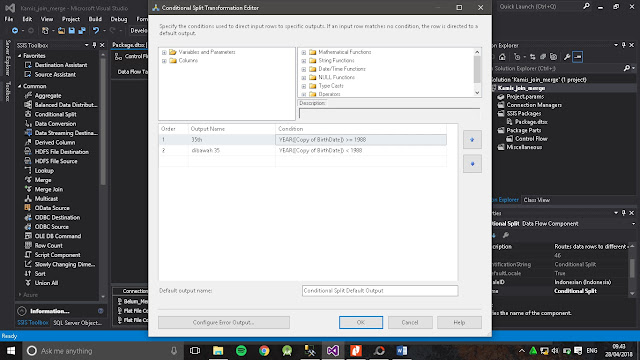This screenshot has width=640, height=360.
Task: Select OLE DB Command item
Action: (x=57, y=236)
